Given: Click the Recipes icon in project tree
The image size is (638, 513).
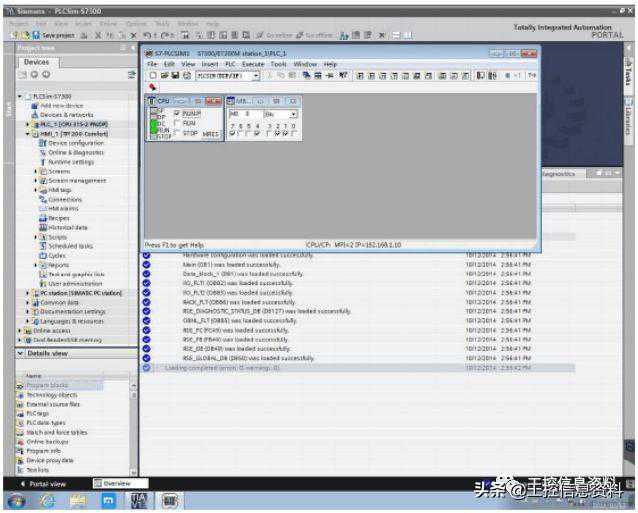Looking at the screenshot, I should pyautogui.click(x=44, y=217).
